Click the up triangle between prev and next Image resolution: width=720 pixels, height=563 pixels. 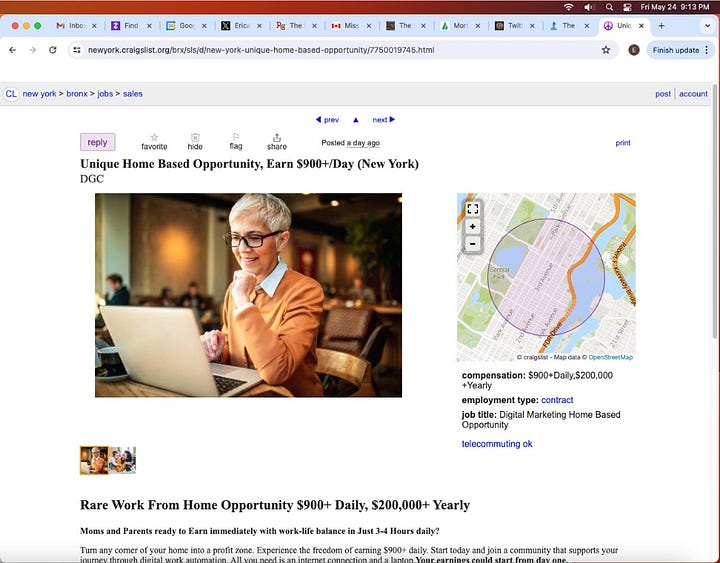tap(355, 120)
